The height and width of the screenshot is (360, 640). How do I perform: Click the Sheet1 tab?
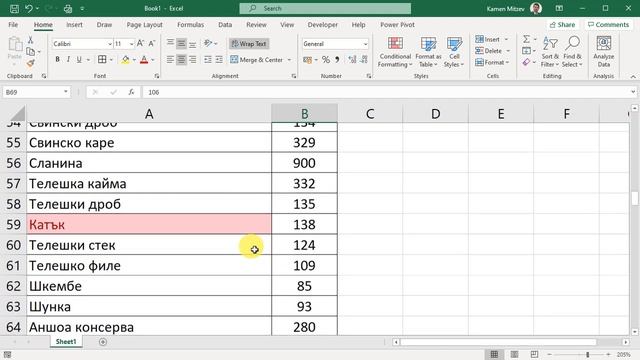click(x=66, y=342)
